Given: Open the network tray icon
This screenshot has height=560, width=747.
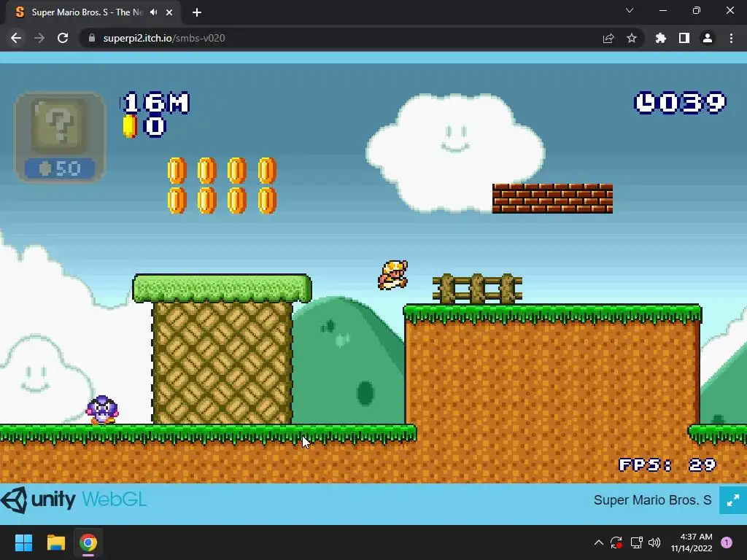Looking at the screenshot, I should pyautogui.click(x=636, y=542).
